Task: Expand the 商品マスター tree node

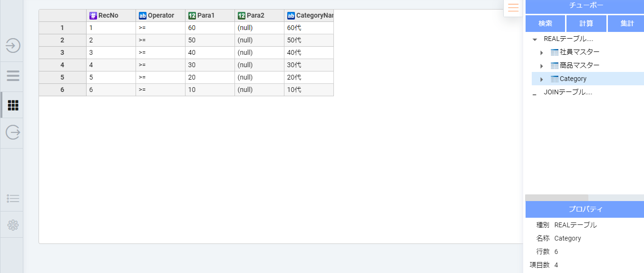Action: (x=541, y=66)
